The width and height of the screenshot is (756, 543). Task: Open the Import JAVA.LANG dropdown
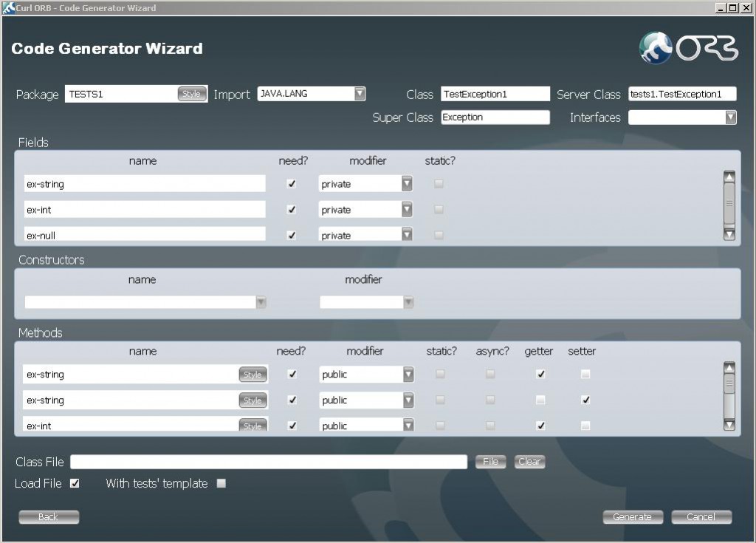tap(360, 94)
